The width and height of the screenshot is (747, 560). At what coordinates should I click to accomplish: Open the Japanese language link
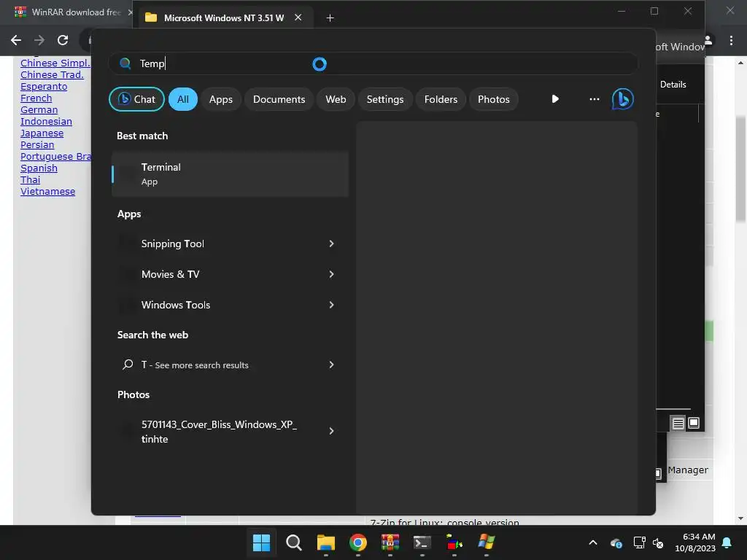[42, 133]
